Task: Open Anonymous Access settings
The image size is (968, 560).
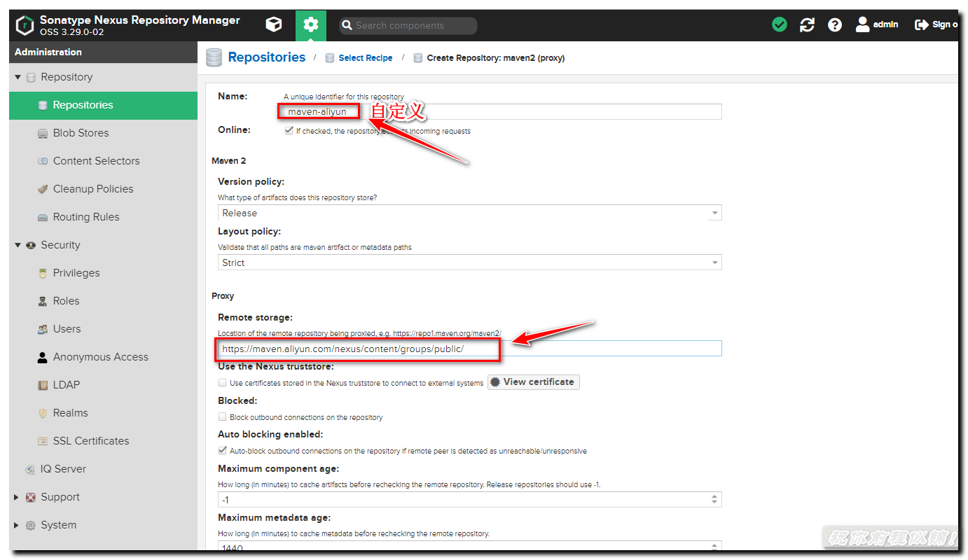Action: coord(103,357)
